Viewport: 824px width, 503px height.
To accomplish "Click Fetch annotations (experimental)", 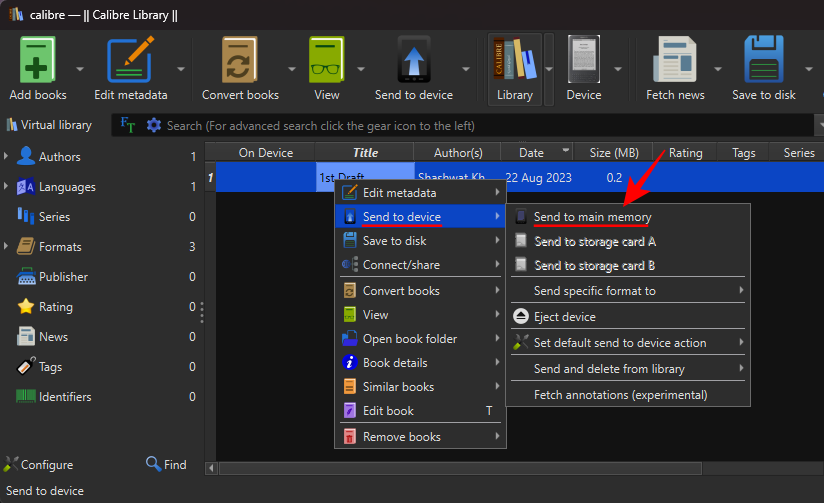I will pos(628,395).
